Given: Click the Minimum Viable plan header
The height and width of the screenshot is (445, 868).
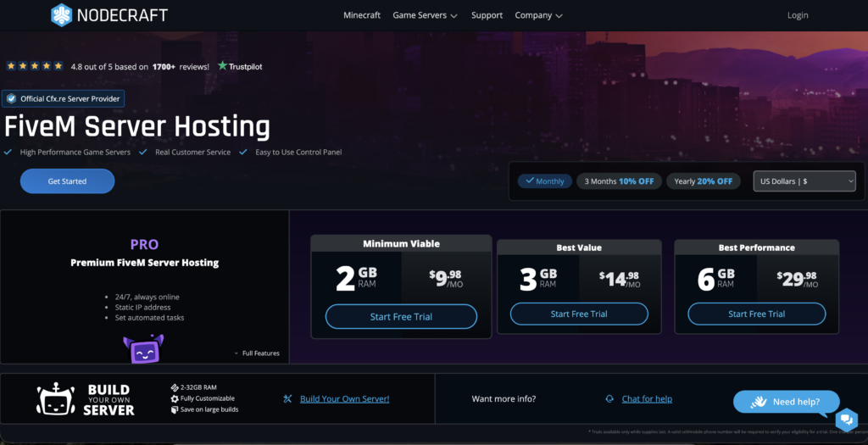Looking at the screenshot, I should click(401, 243).
